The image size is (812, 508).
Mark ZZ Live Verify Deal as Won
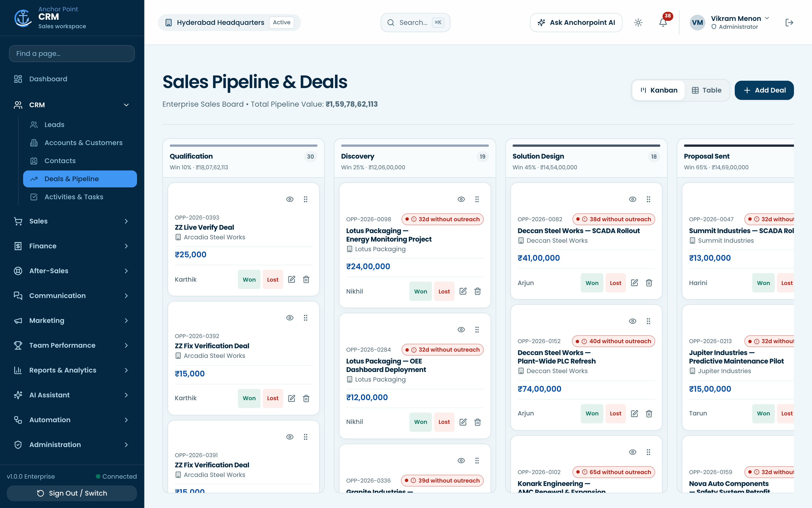249,279
